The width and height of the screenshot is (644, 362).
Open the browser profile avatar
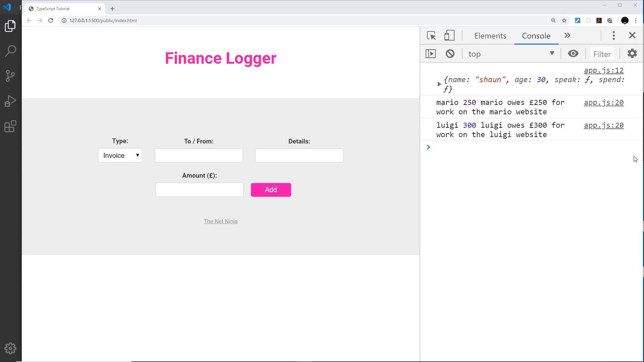point(625,20)
